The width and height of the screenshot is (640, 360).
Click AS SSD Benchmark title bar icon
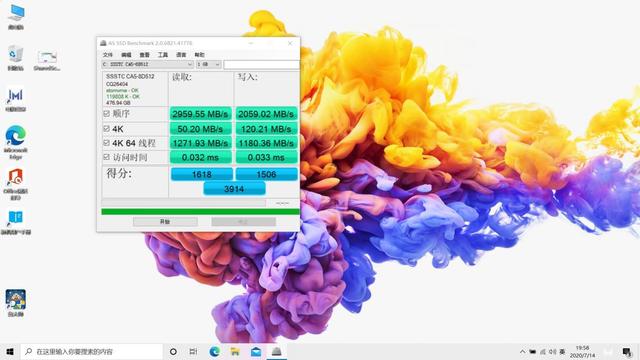103,43
